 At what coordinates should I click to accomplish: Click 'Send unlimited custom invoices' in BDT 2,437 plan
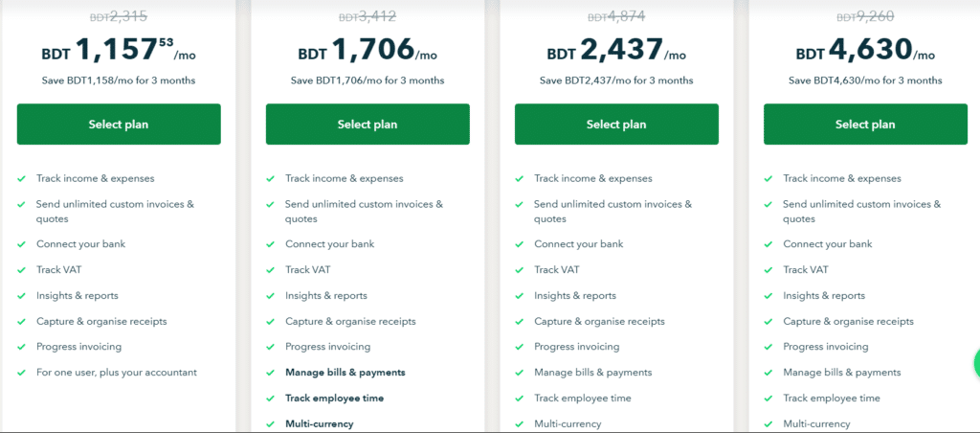[x=612, y=204]
